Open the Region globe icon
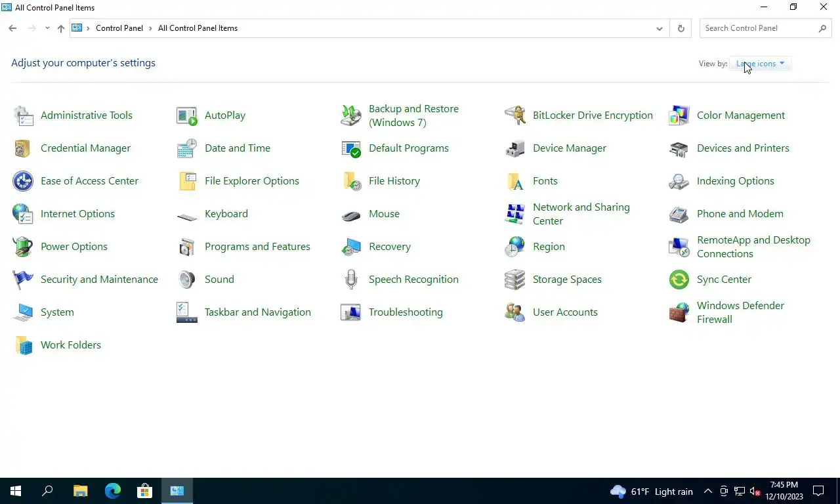The width and height of the screenshot is (840, 504). point(515,247)
